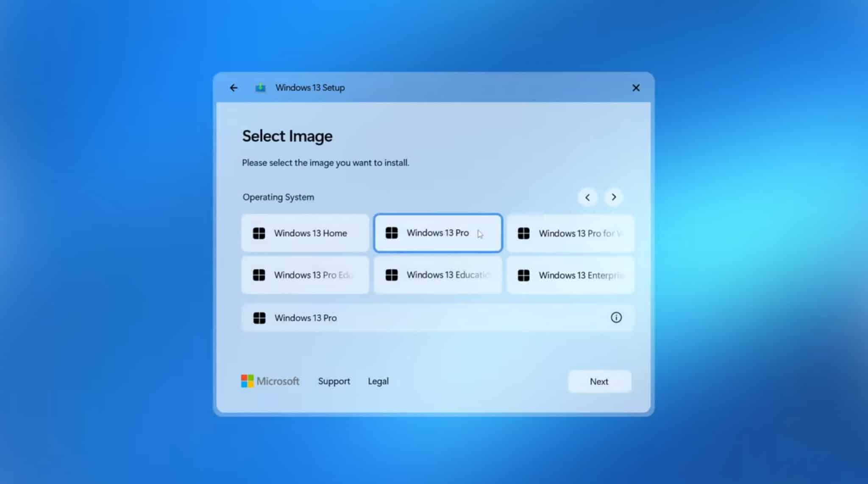Click the Windows logo on Windows 13 Pro tile
Image resolution: width=868 pixels, height=484 pixels.
pyautogui.click(x=392, y=233)
